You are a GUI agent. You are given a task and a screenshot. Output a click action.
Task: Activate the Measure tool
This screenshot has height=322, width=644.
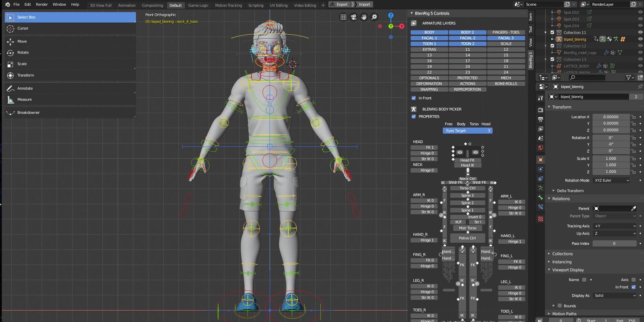pyautogui.click(x=24, y=99)
